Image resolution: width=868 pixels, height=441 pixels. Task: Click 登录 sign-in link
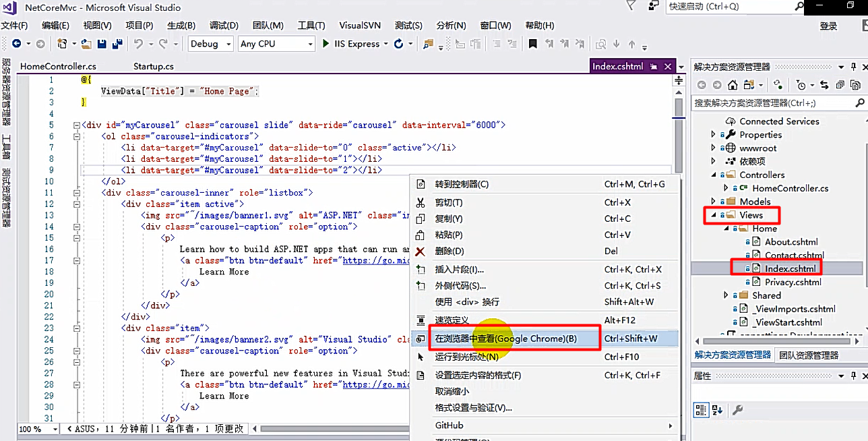(828, 26)
